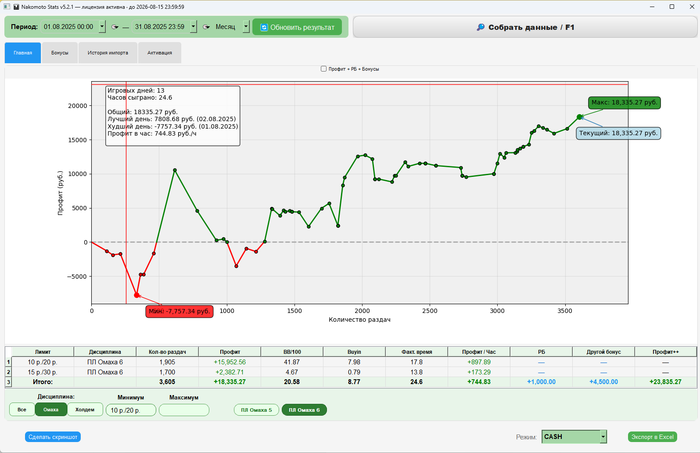700x453 pixels.
Task: Open the end date 31.08.2025 dropdown arrow
Action: [x=193, y=27]
